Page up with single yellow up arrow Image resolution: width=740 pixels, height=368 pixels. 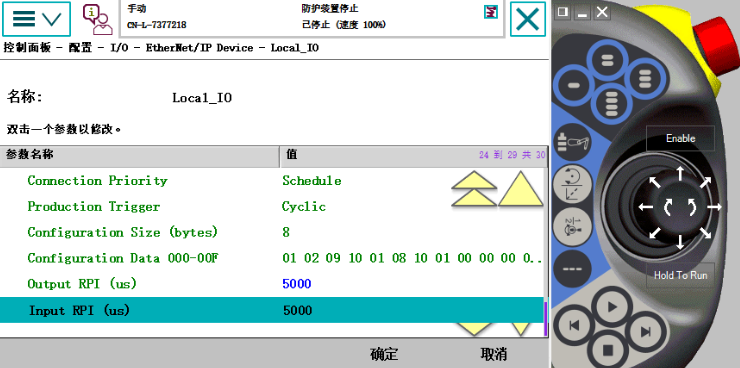[x=521, y=189]
